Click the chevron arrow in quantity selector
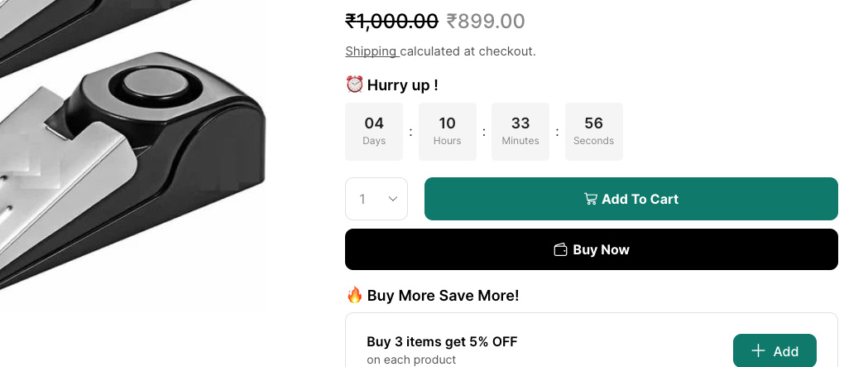This screenshot has height=367, width=868. coord(393,199)
